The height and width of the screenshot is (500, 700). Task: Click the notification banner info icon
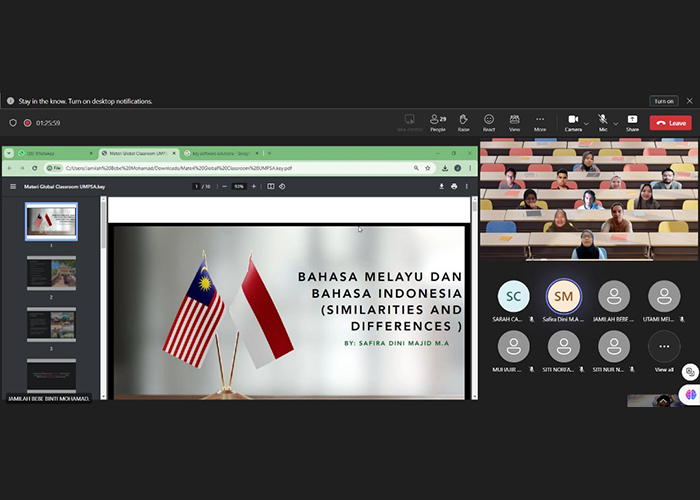(x=10, y=101)
